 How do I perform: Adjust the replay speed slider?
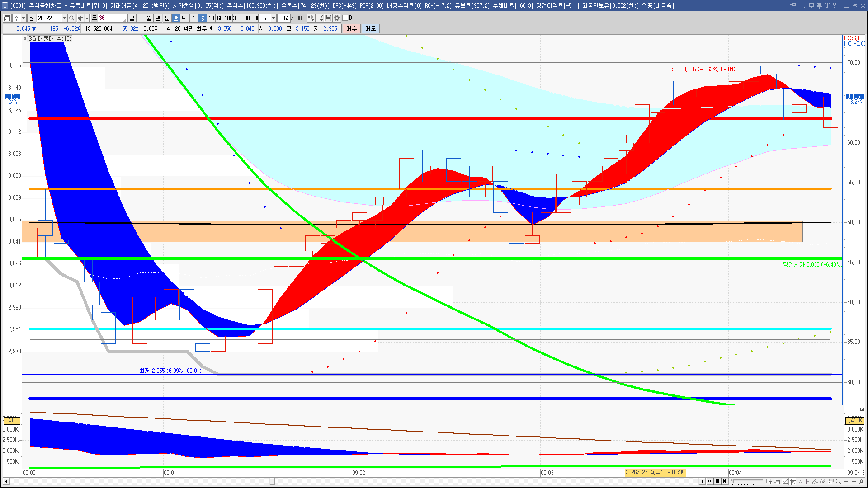tap(747, 481)
